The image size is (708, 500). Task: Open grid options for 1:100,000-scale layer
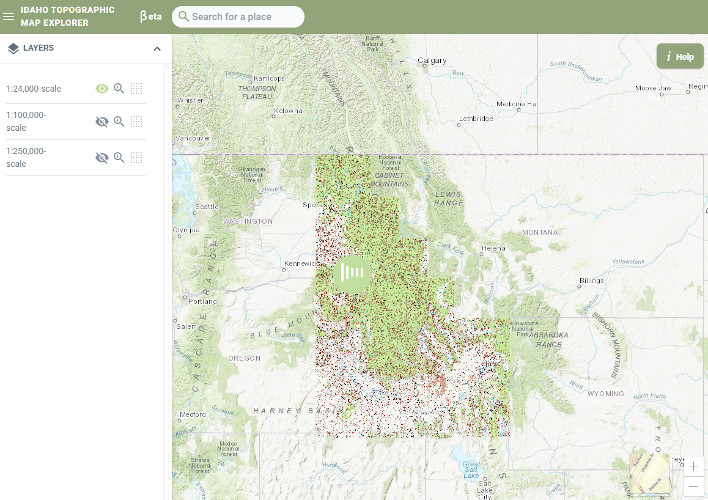pos(137,121)
